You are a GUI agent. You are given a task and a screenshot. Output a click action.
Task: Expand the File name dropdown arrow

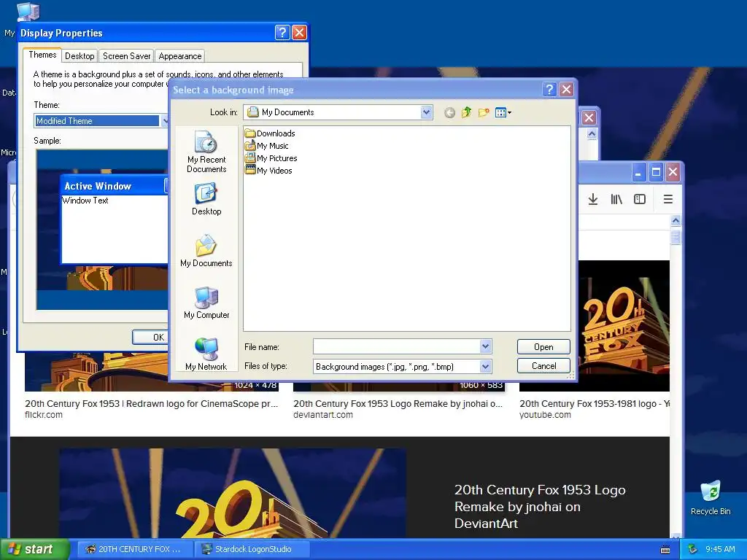click(485, 346)
